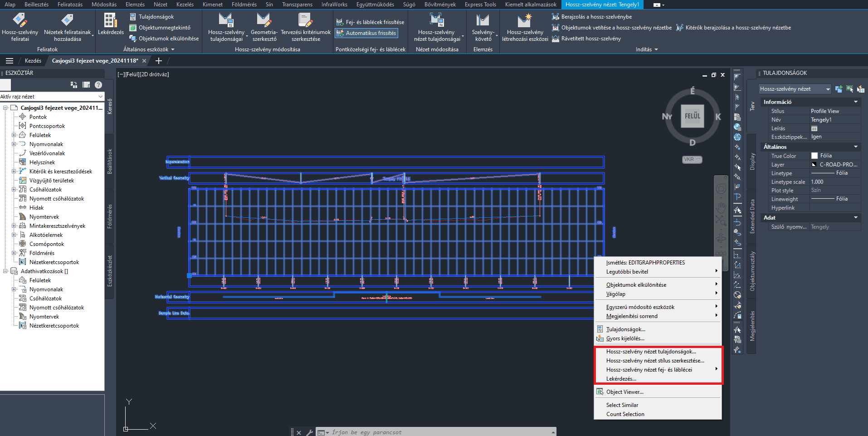Click Objektumok elkülönítése ribbon button
Screen dimensions: 868x436
pos(164,39)
